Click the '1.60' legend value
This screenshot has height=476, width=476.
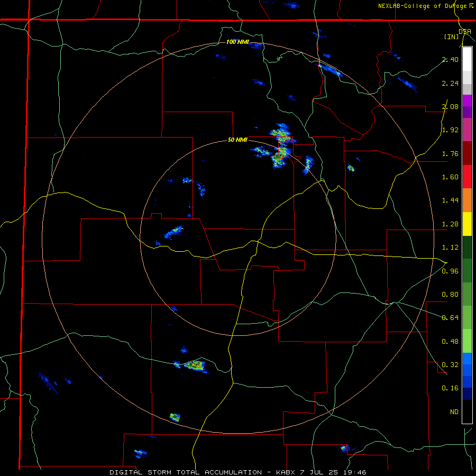pyautogui.click(x=450, y=177)
